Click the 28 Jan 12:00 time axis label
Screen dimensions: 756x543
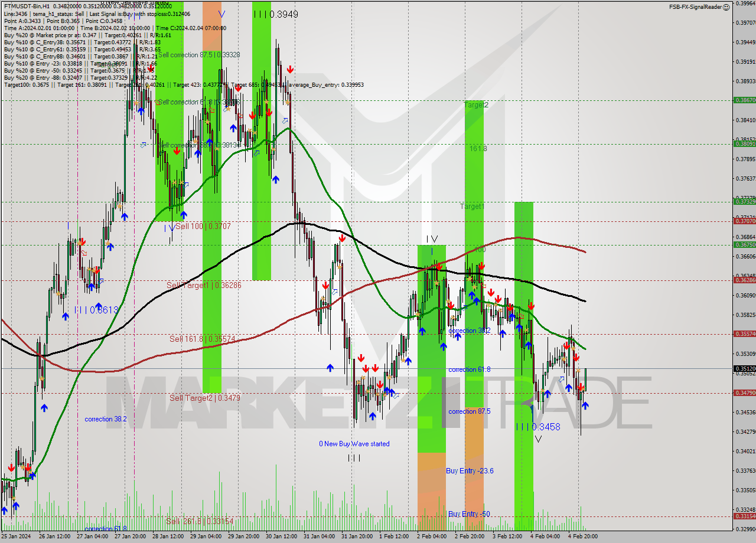pos(167,537)
